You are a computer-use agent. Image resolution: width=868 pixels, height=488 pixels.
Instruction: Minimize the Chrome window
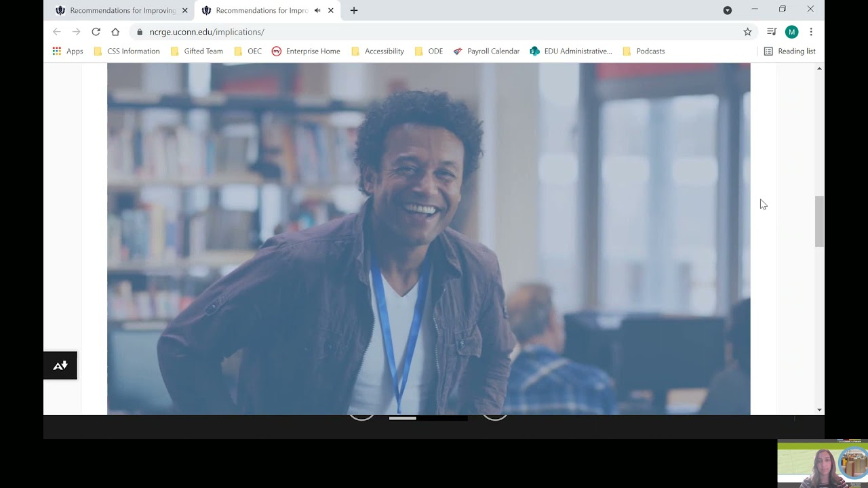(755, 9)
